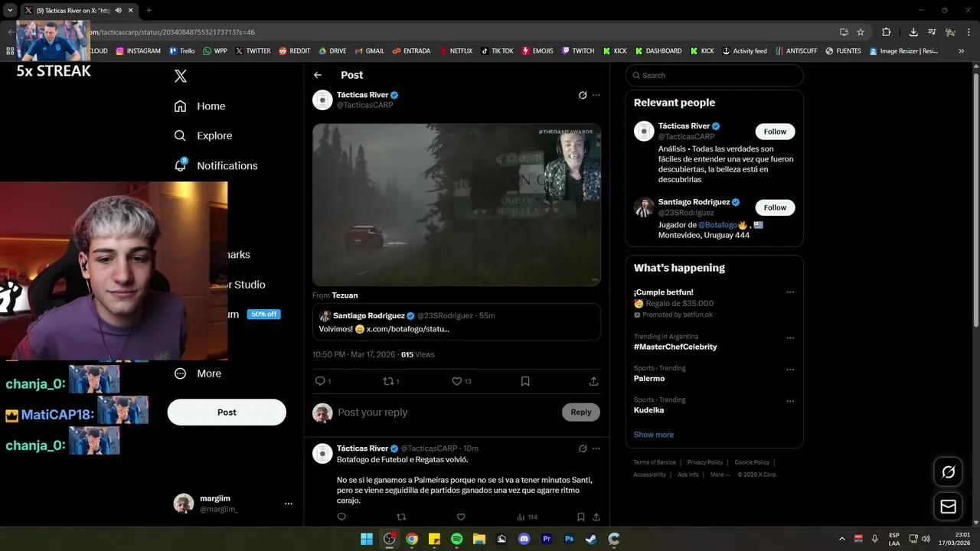Open options for #MasterChefCelebrity trend
The height and width of the screenshot is (551, 980).
pos(790,337)
